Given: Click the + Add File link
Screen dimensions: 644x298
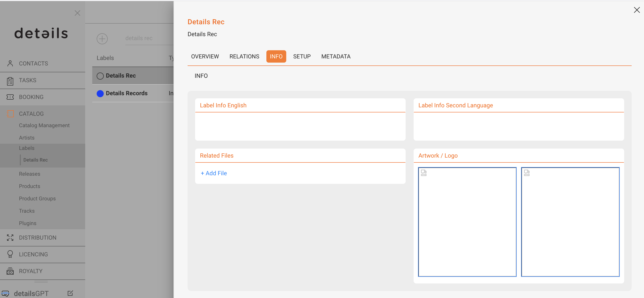Looking at the screenshot, I should pos(213,173).
